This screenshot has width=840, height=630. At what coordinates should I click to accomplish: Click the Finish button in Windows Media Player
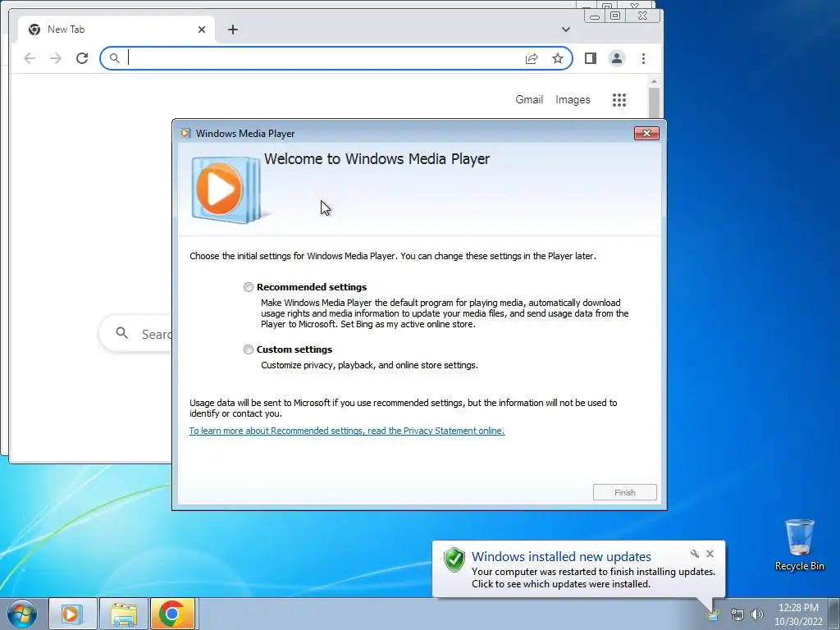point(624,492)
